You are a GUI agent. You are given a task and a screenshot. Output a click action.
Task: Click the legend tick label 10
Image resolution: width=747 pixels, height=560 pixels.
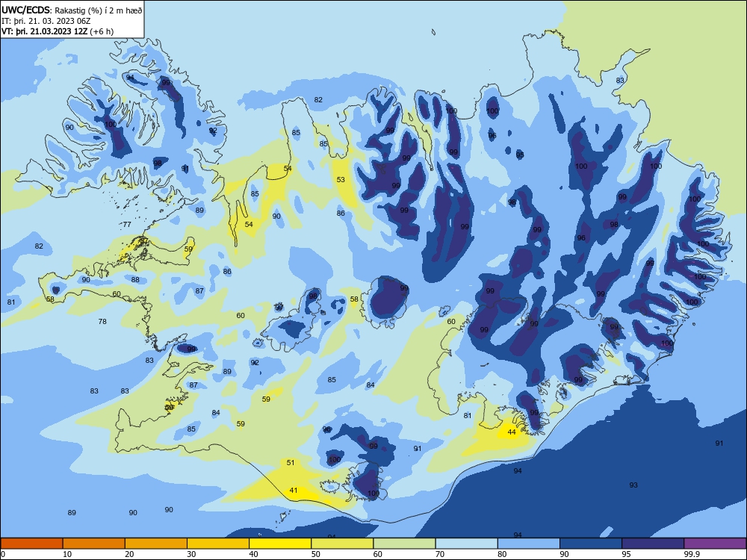pos(67,554)
